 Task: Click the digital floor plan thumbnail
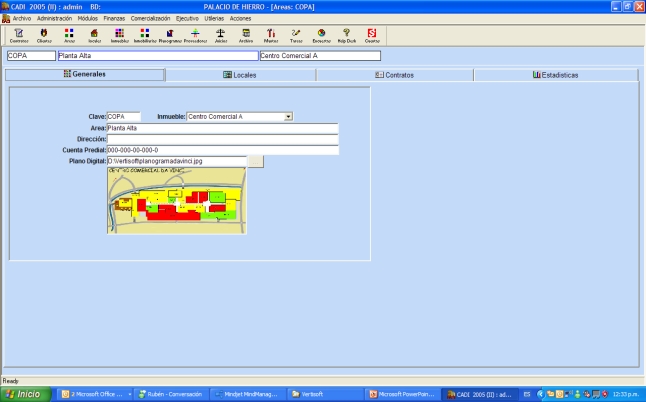[175, 200]
